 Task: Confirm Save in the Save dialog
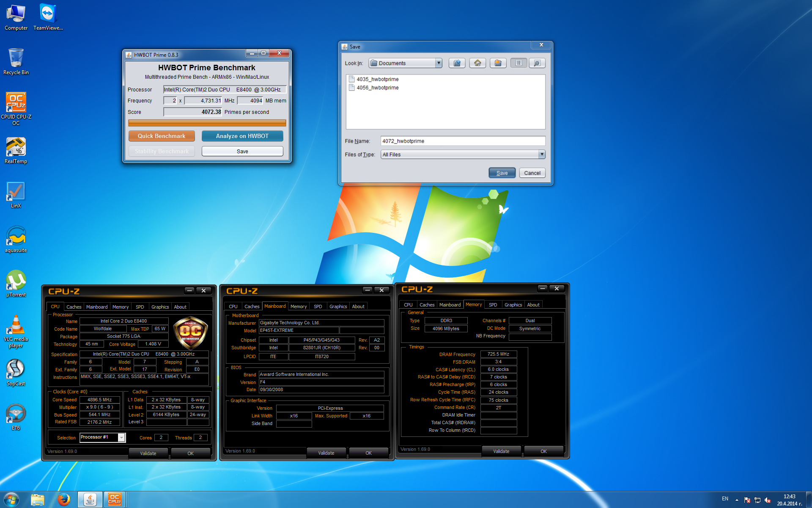[x=502, y=173]
